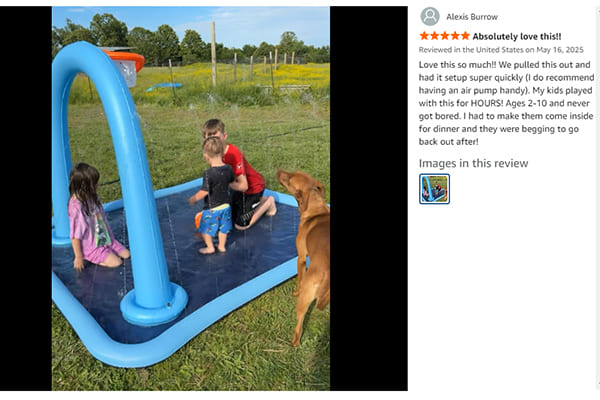Click the first orange rating star
The width and height of the screenshot is (600, 400).
click(x=424, y=36)
